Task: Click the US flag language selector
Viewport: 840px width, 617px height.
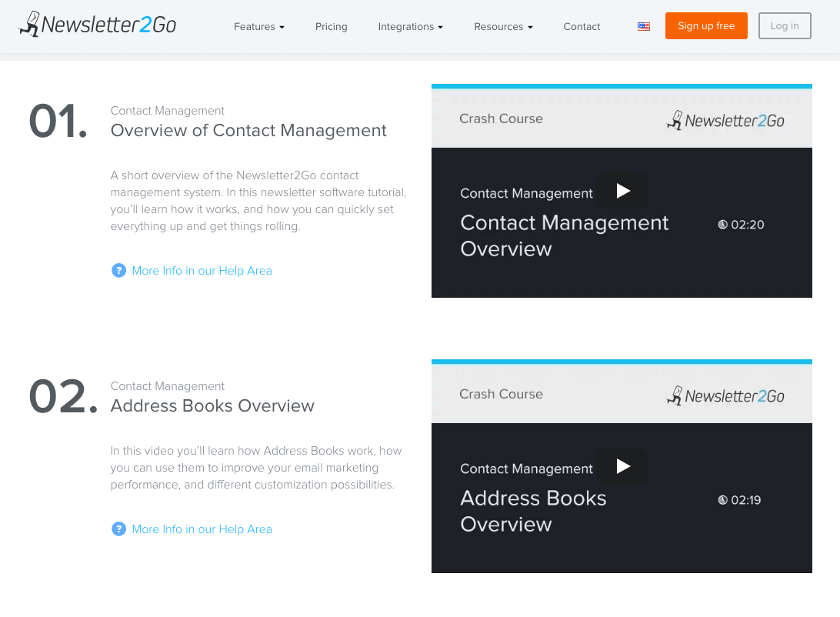Action: (x=643, y=26)
